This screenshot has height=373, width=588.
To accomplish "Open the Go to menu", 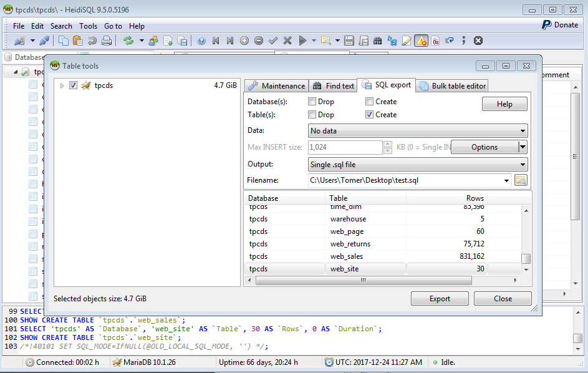I will (x=113, y=26).
